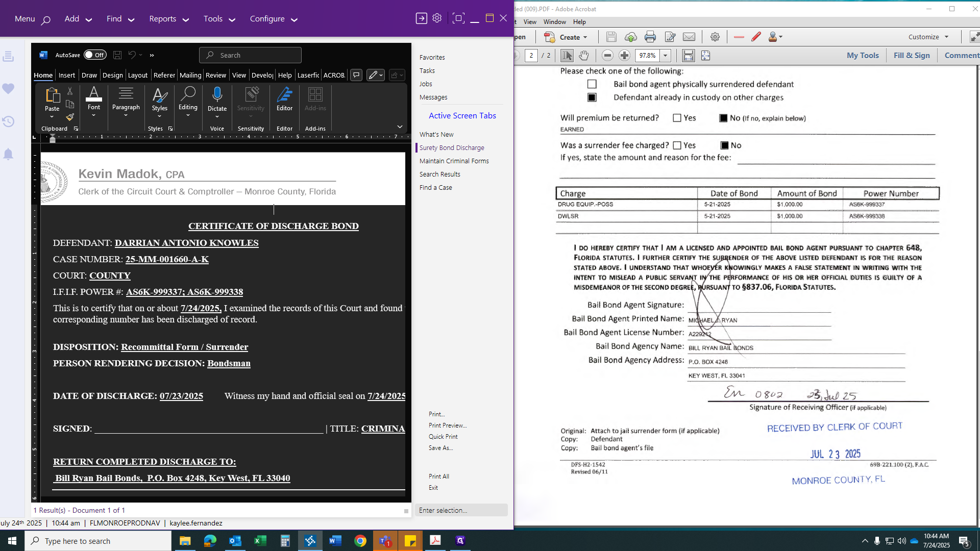The height and width of the screenshot is (551, 980).
Task: Open Maintain Criminal Forms screen tab
Action: [x=454, y=161]
